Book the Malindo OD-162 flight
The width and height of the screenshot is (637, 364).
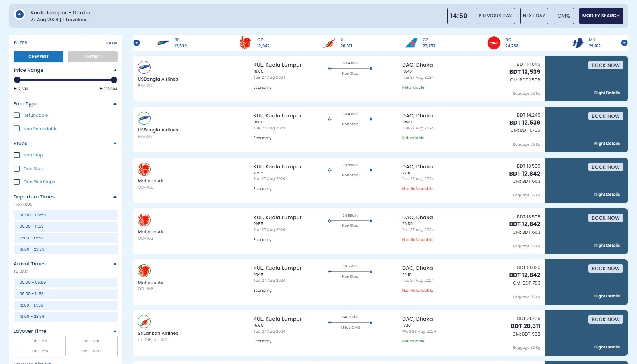(x=606, y=218)
